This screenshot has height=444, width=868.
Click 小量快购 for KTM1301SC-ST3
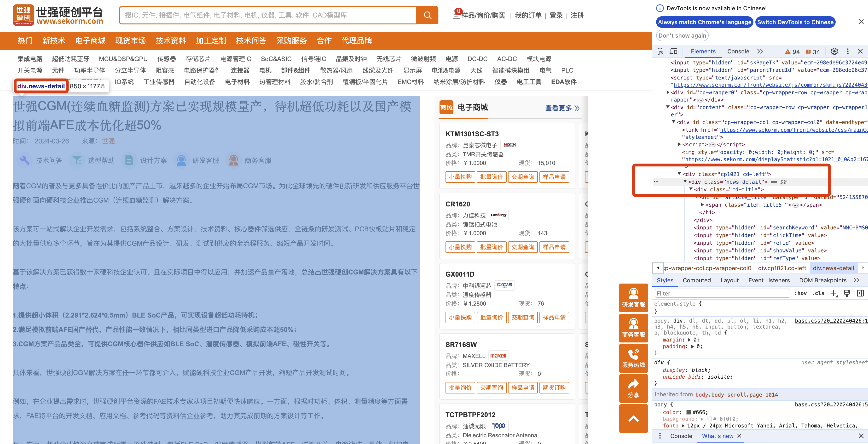click(460, 177)
